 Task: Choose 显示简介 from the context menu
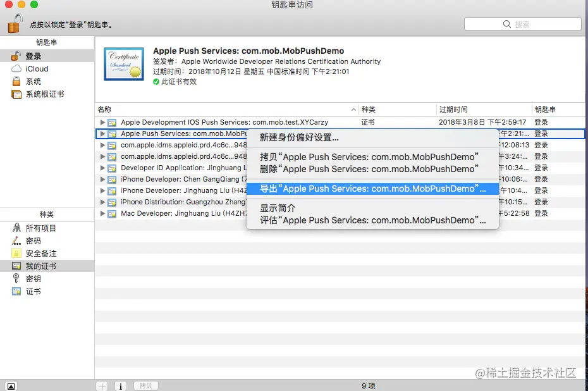[373, 208]
